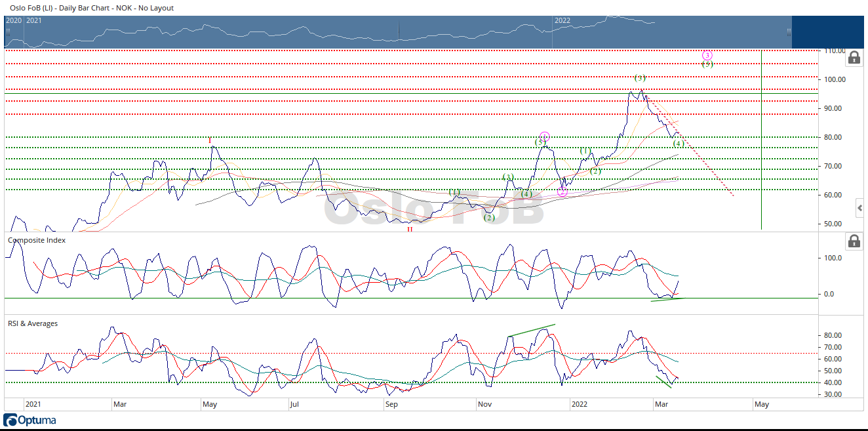Click the Nov label on the date axis
The height and width of the screenshot is (431, 868).
tap(484, 404)
